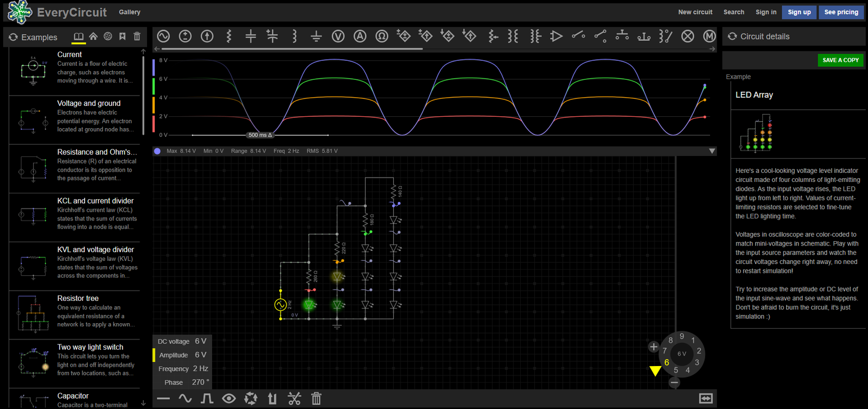Select the AC voltage source component
This screenshot has height=409, width=868.
(163, 36)
